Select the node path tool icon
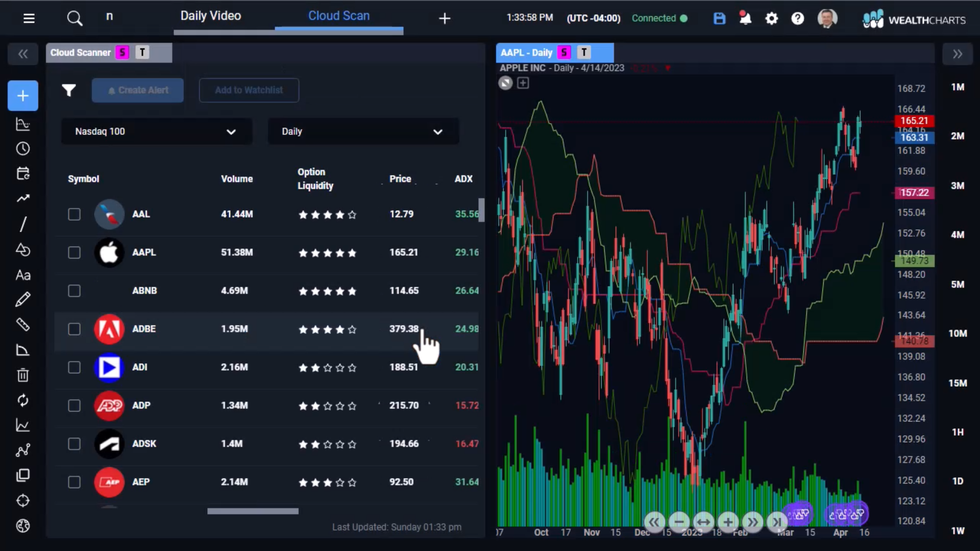Image resolution: width=980 pixels, height=551 pixels. [x=23, y=450]
